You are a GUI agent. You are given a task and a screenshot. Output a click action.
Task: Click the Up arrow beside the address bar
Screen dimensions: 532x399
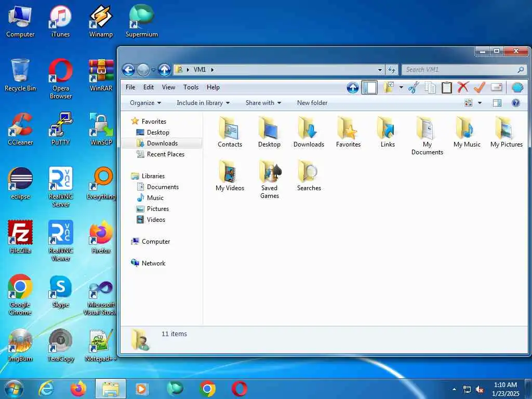click(x=164, y=70)
